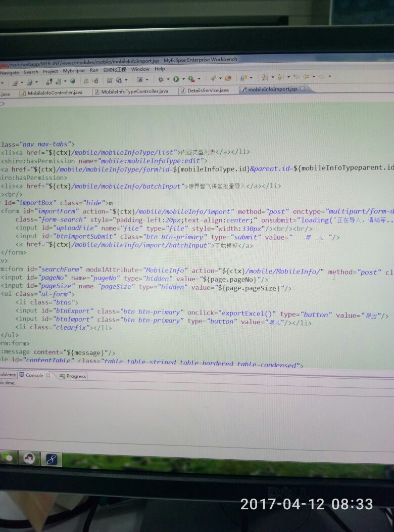Close the mobileInfoImport.jsp editor tab

click(x=302, y=88)
